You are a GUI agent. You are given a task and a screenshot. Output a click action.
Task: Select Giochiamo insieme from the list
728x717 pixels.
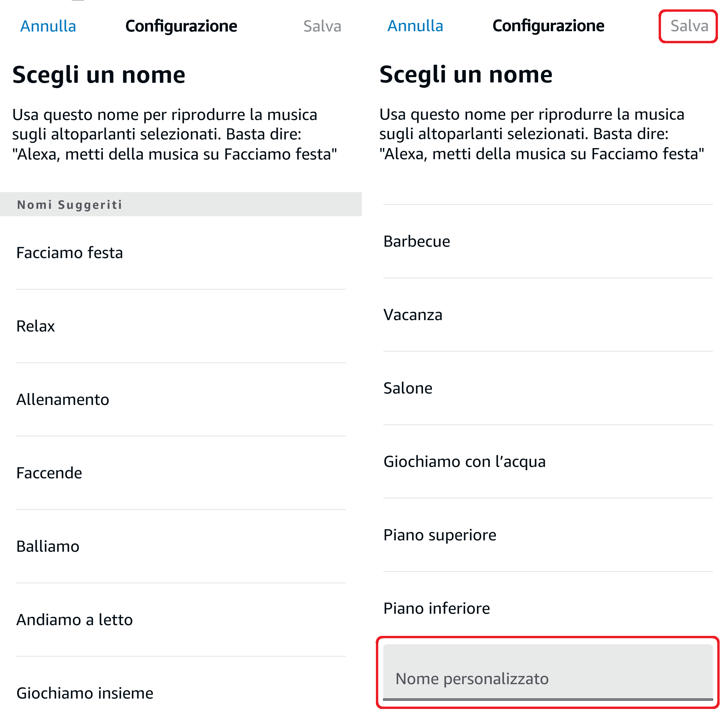85,693
